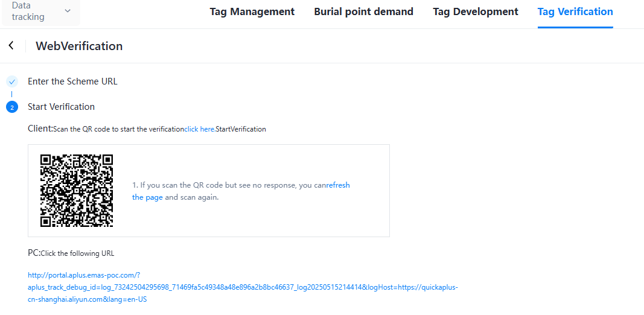
Task: Click the back arrow beside WebVerification
Action: 11,46
